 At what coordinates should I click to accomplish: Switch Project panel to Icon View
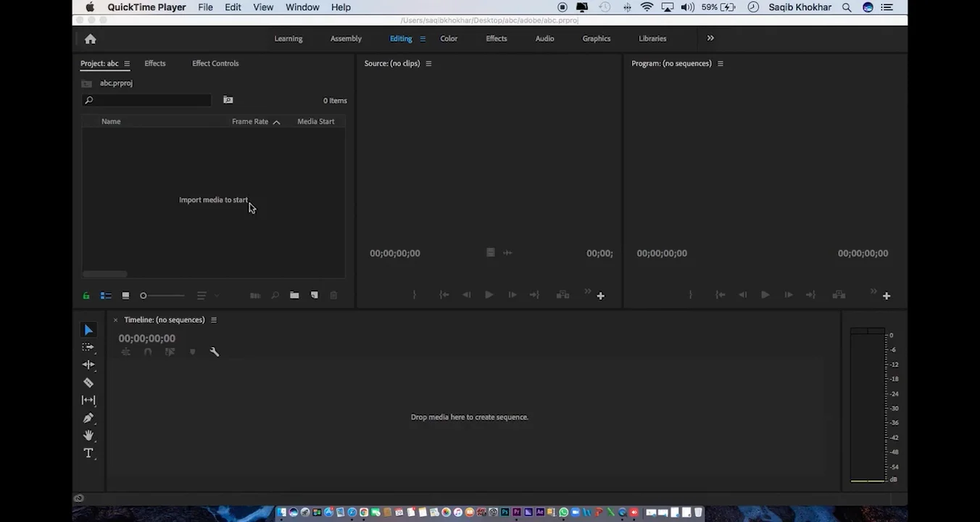[x=125, y=295]
